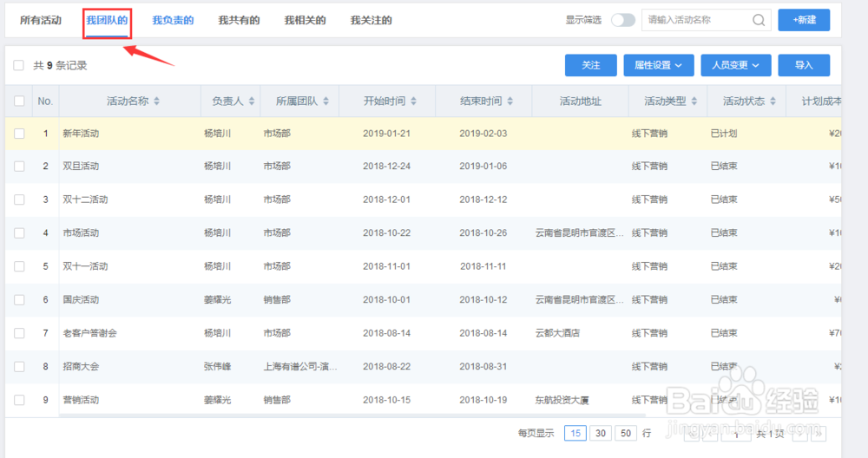Click the No. column header
The image size is (868, 458).
(45, 101)
